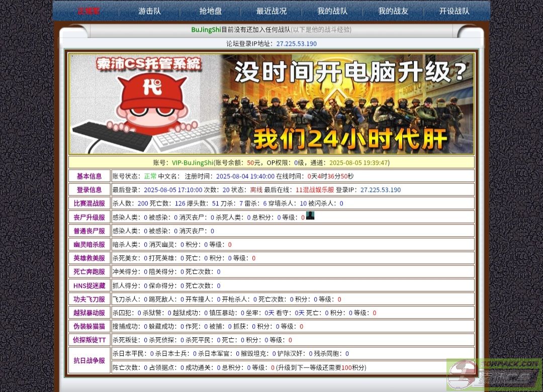
Task: Click the forum login IP address 27.225.53.190
Action: coord(296,44)
